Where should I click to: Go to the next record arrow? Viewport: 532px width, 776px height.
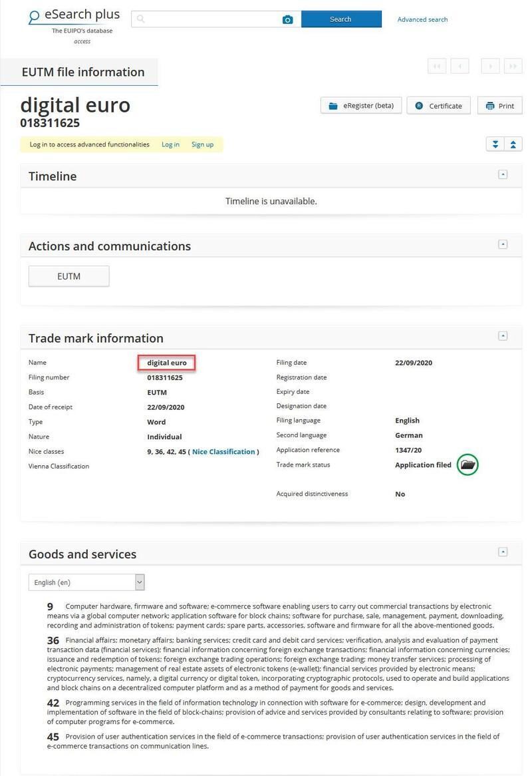click(x=491, y=66)
